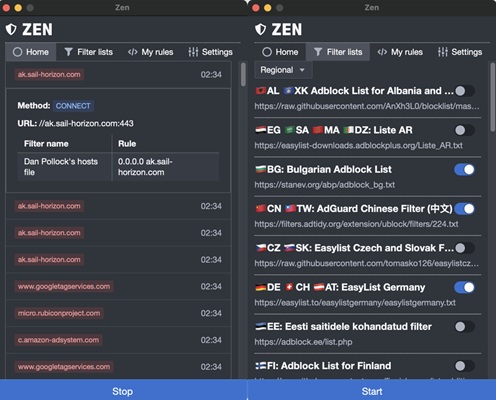The image size is (496, 400).
Task: Click Filter lists funnel icon in right window
Action: (318, 52)
